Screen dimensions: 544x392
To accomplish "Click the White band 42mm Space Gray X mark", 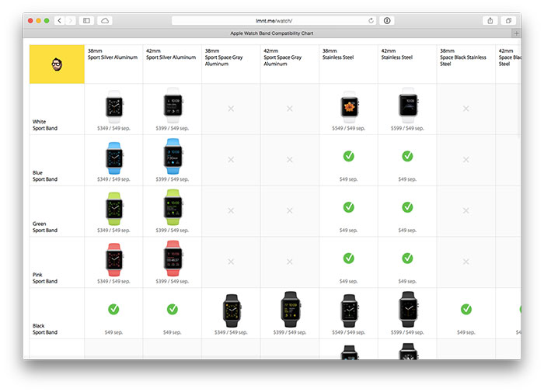I will pyautogui.click(x=290, y=109).
